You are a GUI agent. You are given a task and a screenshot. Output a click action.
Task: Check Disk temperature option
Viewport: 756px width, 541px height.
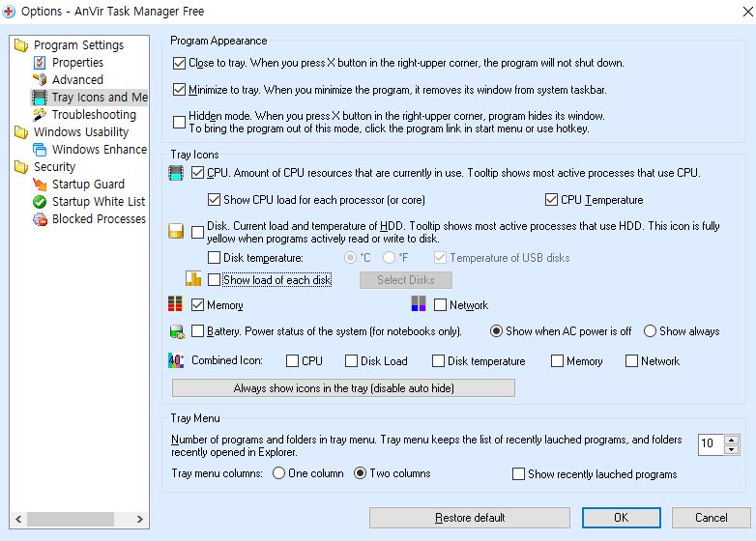pyautogui.click(x=214, y=258)
